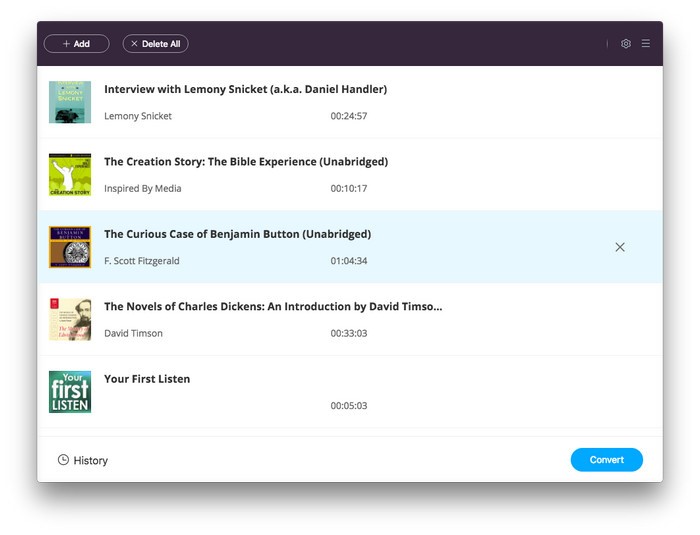Click author name F. Scott Fitzgerald
The width and height of the screenshot is (700, 535).
point(141,261)
